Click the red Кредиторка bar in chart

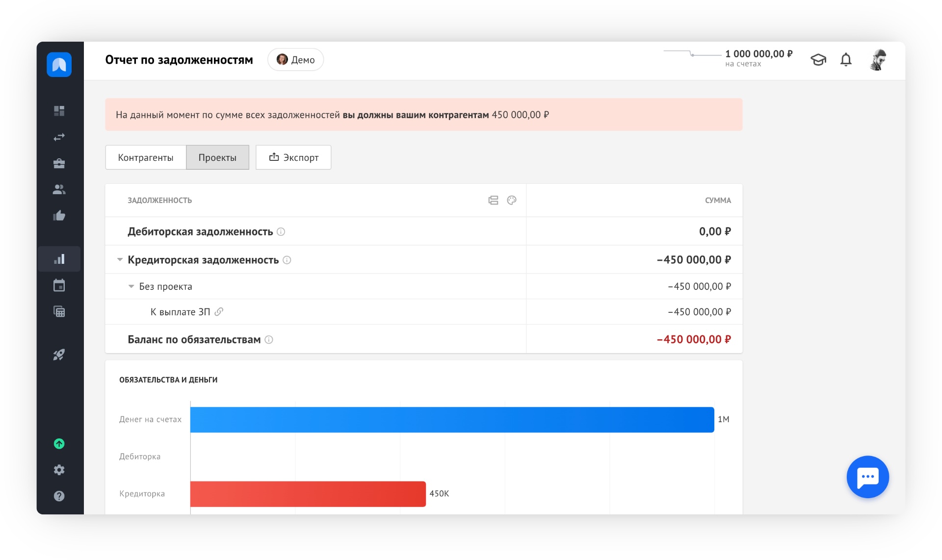pyautogui.click(x=308, y=494)
